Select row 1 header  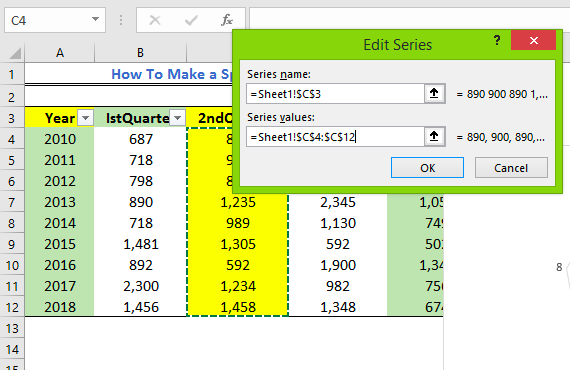(x=12, y=75)
